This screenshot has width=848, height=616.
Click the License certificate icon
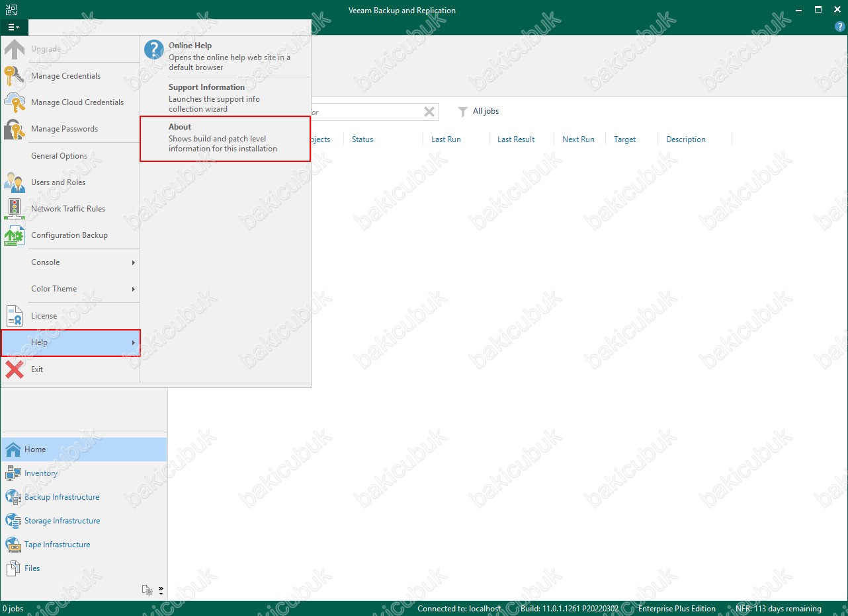pos(15,316)
